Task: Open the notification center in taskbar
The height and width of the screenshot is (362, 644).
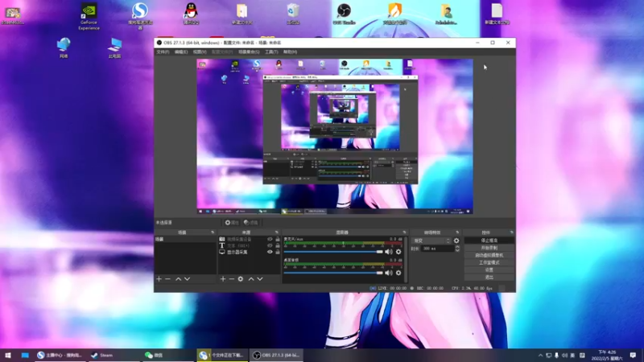Action: [633, 356]
